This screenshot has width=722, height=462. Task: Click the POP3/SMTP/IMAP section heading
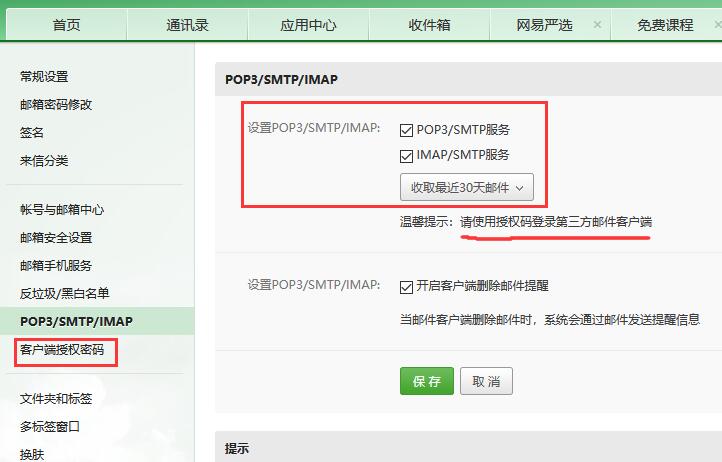(281, 79)
